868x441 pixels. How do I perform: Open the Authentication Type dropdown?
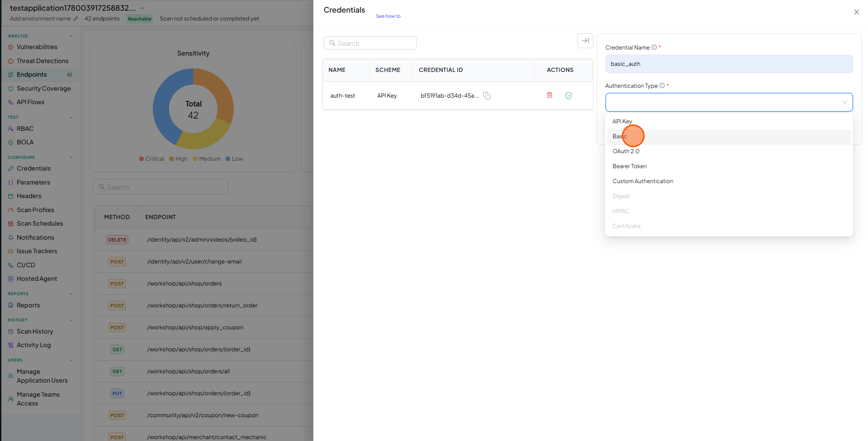tap(729, 102)
